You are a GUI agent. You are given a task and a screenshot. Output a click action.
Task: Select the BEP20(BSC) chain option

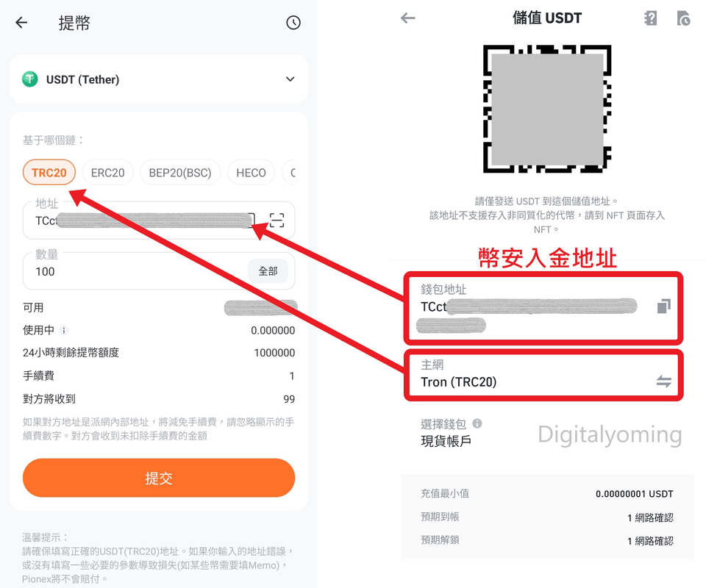pyautogui.click(x=180, y=173)
